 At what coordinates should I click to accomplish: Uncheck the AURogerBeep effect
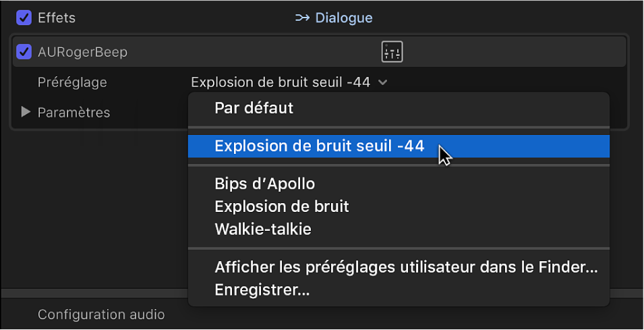click(x=24, y=52)
